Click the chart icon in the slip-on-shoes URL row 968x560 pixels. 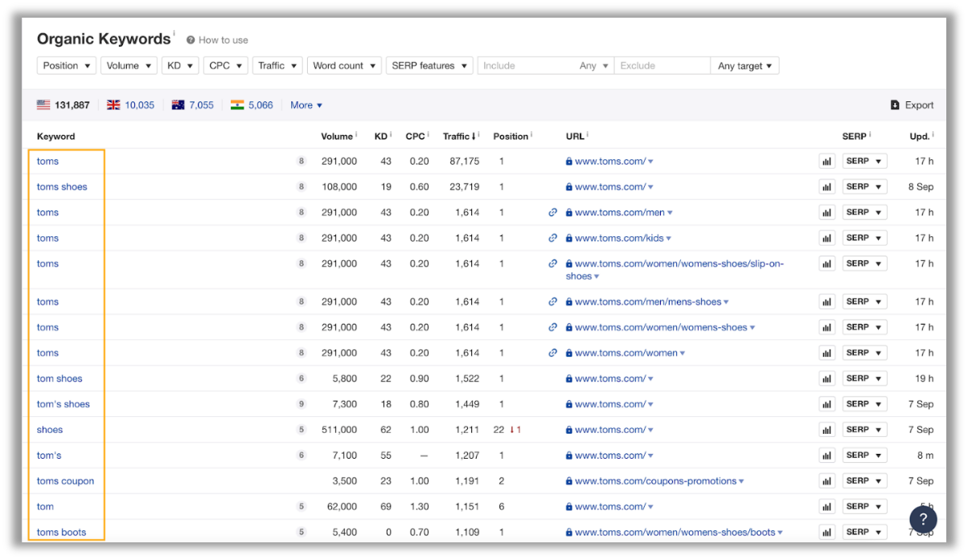(826, 264)
